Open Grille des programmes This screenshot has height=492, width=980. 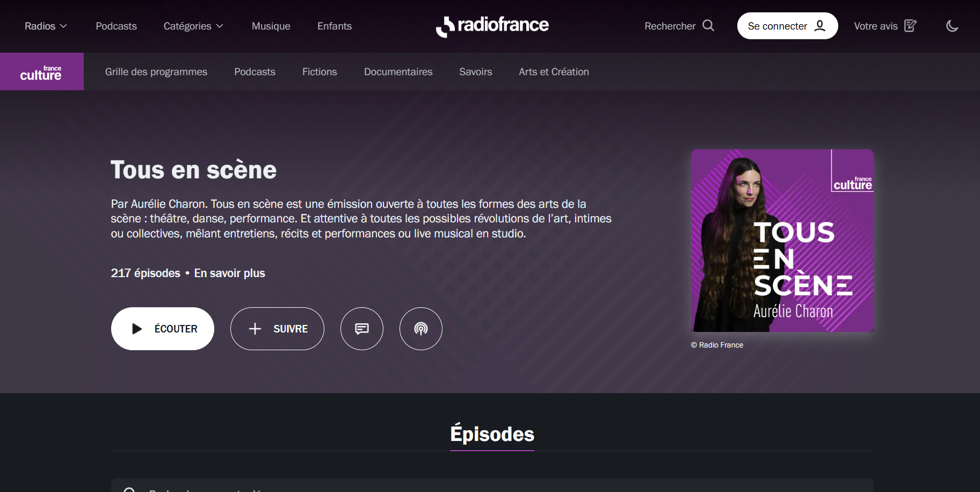coord(156,71)
